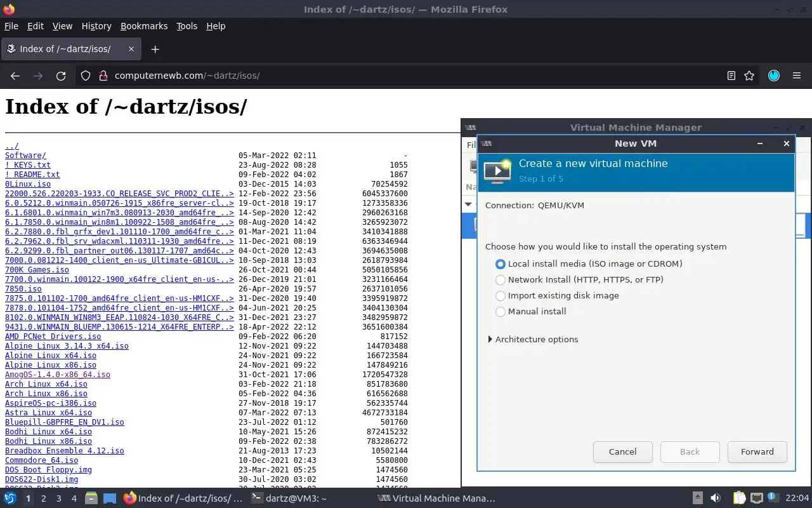Go back with Firefox back arrow
Viewport: 812px width, 508px height.
tap(15, 76)
